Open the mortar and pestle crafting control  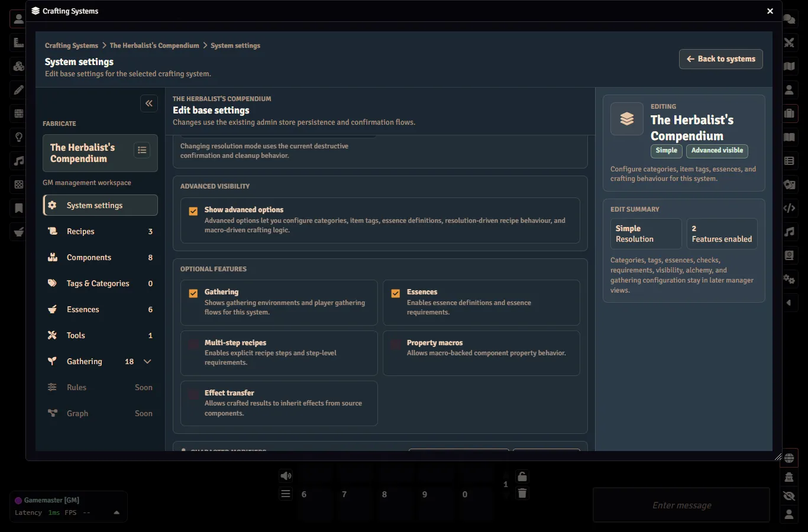point(18,232)
